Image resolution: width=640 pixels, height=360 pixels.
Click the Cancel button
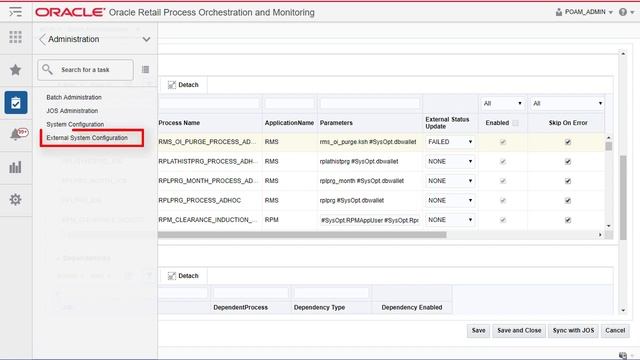615,331
